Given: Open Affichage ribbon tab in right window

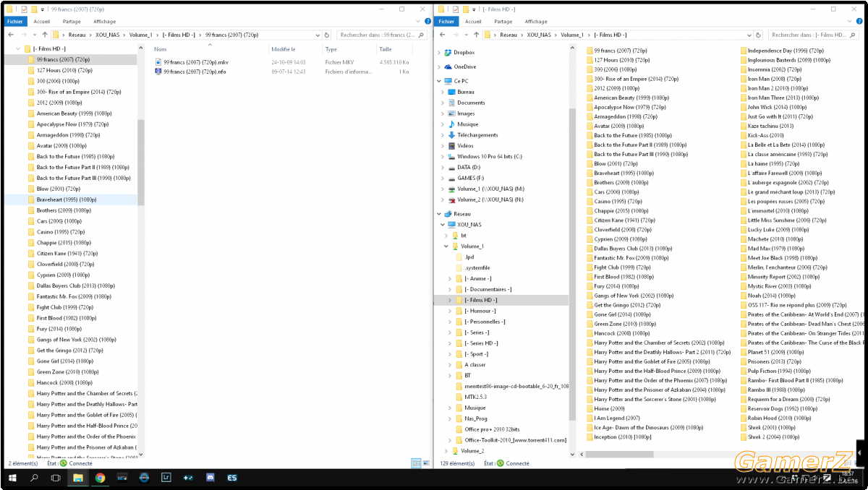Looking at the screenshot, I should click(536, 22).
